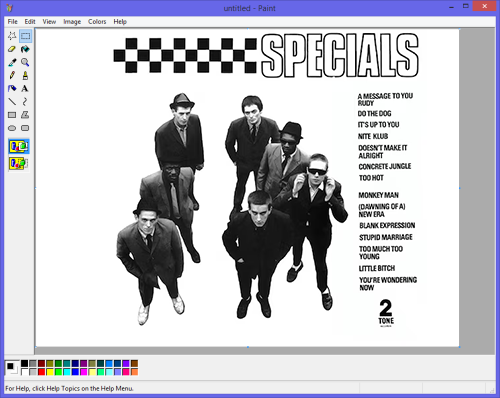
Task: Pick the light gray color swatch
Action: 33,372
